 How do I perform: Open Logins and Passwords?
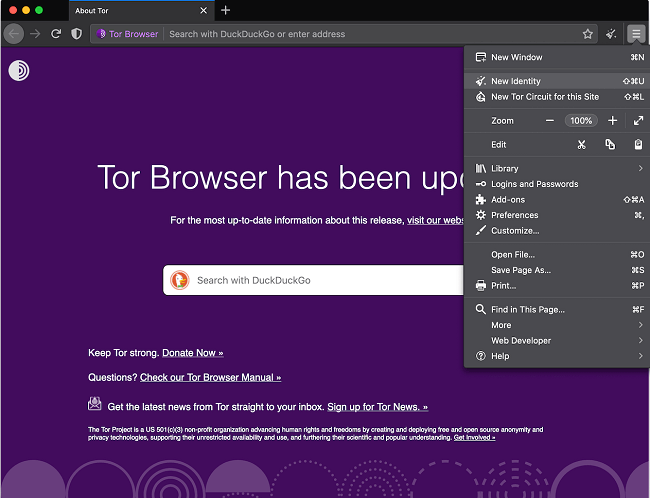tap(557, 184)
